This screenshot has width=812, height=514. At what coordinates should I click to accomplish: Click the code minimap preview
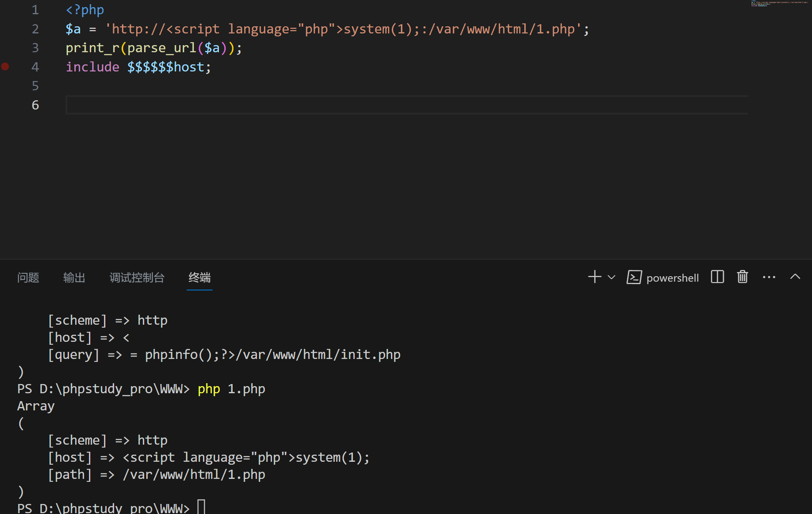(x=779, y=4)
